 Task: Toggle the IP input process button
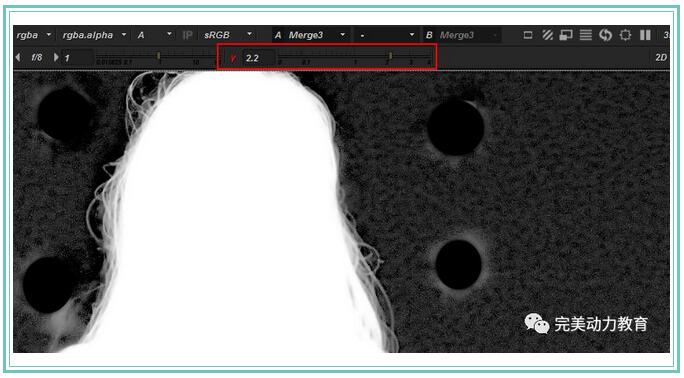pos(187,35)
